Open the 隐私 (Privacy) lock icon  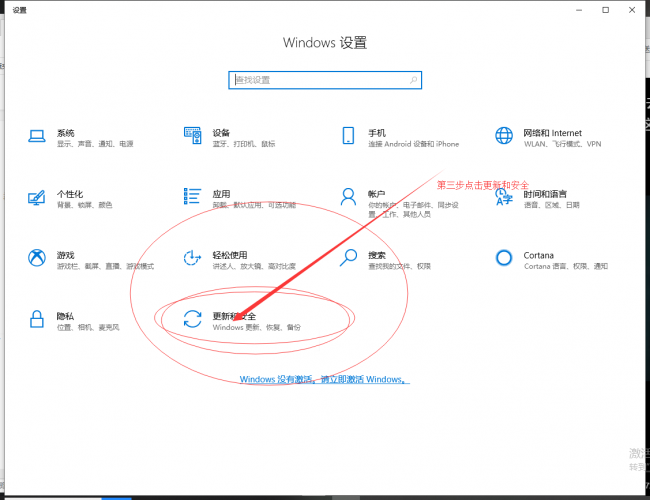click(x=37, y=319)
